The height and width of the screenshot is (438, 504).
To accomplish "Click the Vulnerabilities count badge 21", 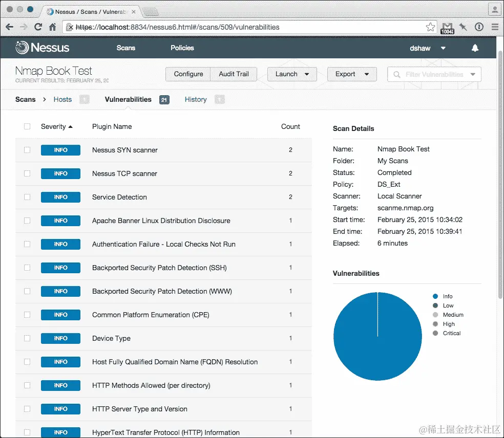I will click(x=164, y=100).
